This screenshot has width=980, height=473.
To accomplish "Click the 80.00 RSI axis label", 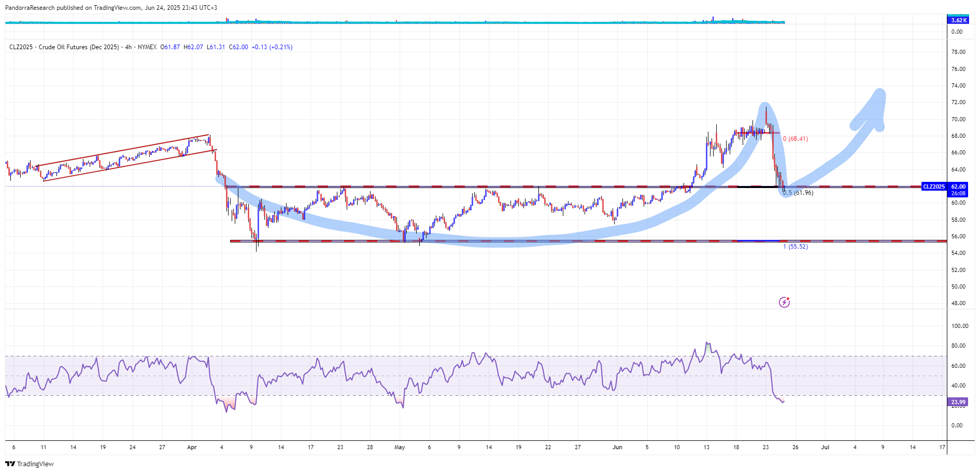I will point(958,346).
